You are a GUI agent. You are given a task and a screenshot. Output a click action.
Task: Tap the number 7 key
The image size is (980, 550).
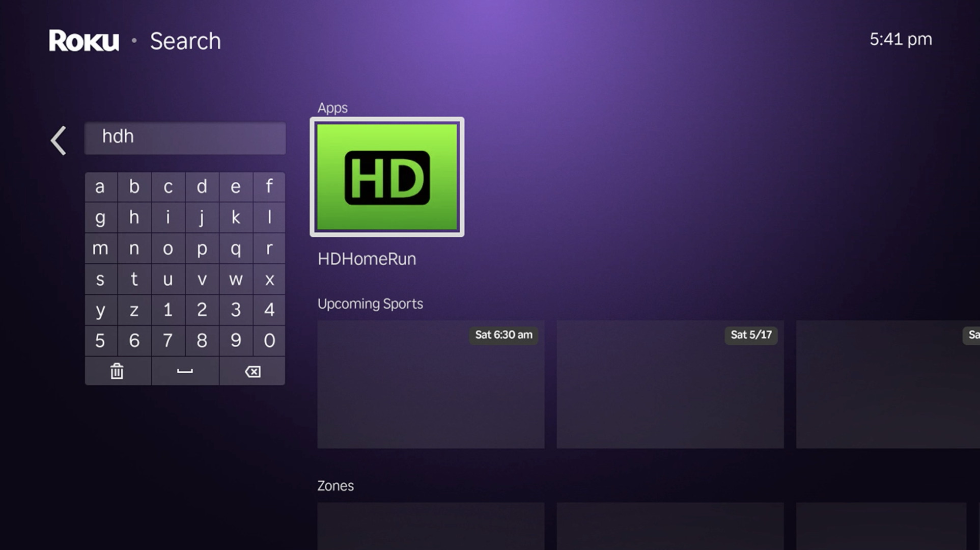(168, 341)
